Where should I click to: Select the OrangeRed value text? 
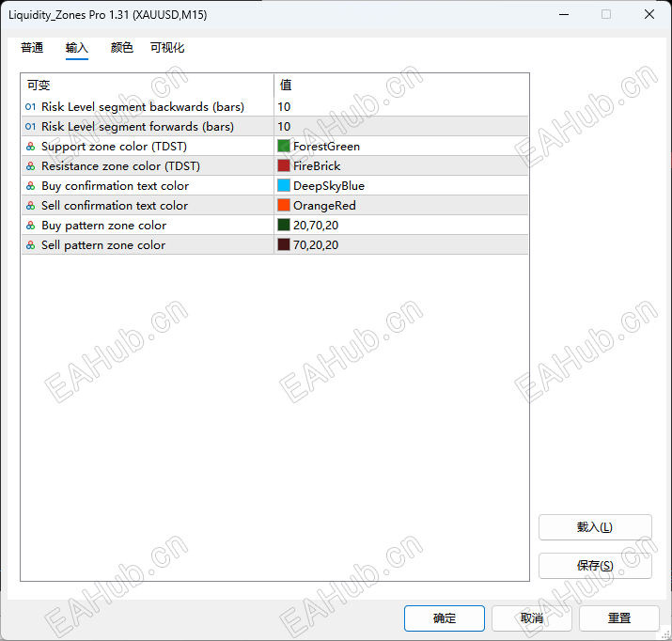coord(324,206)
